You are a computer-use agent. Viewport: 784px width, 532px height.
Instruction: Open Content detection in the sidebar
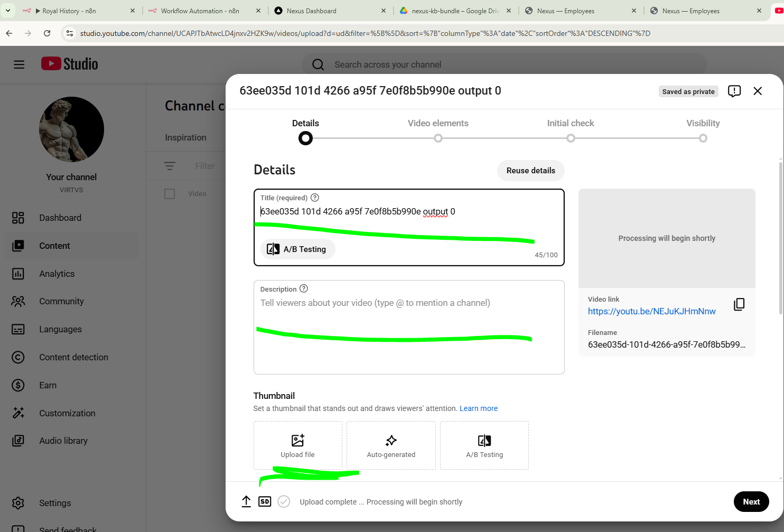click(71, 357)
